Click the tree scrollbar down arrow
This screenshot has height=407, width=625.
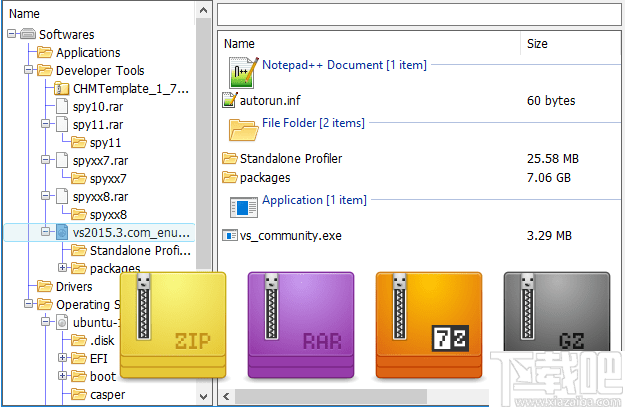[x=203, y=397]
